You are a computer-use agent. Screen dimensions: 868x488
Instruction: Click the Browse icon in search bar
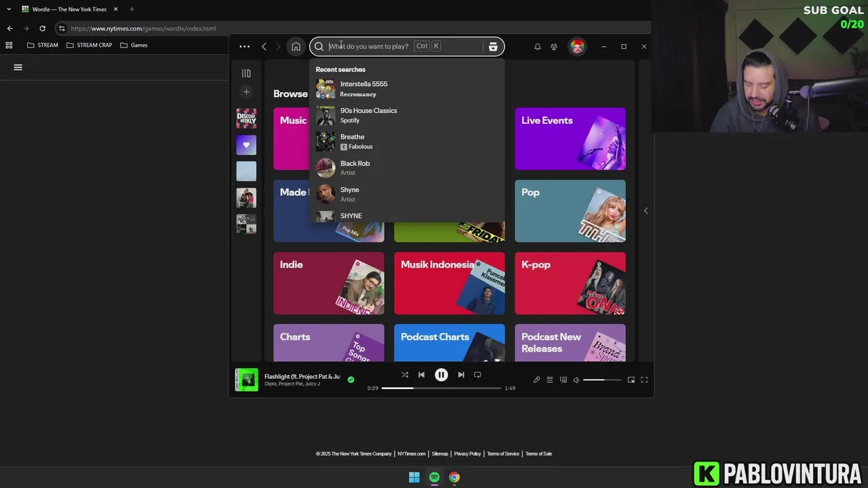[493, 47]
